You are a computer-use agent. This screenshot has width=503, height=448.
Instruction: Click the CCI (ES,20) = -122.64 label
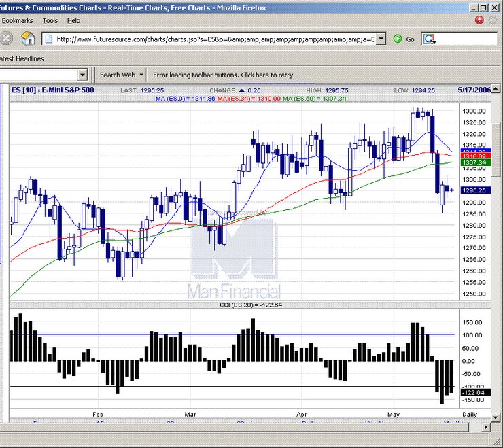pos(251,305)
